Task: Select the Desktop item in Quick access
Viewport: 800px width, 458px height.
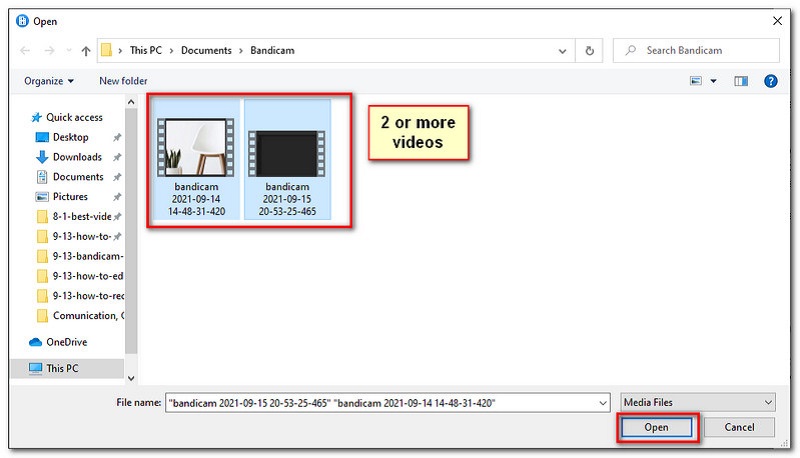Action: [x=70, y=137]
